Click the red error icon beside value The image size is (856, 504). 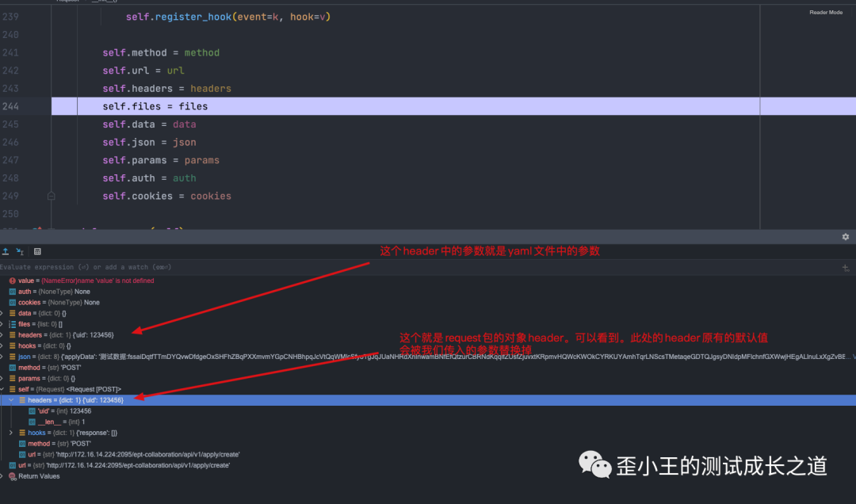(12, 281)
